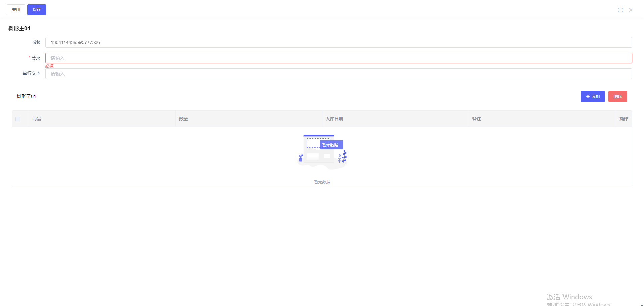Click the 备注 column header

476,119
